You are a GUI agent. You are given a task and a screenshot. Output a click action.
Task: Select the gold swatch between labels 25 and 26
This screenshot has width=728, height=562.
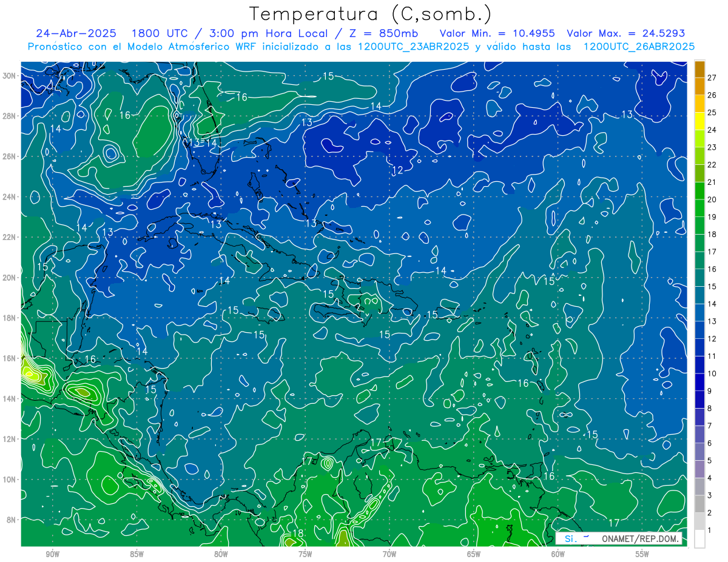point(699,104)
